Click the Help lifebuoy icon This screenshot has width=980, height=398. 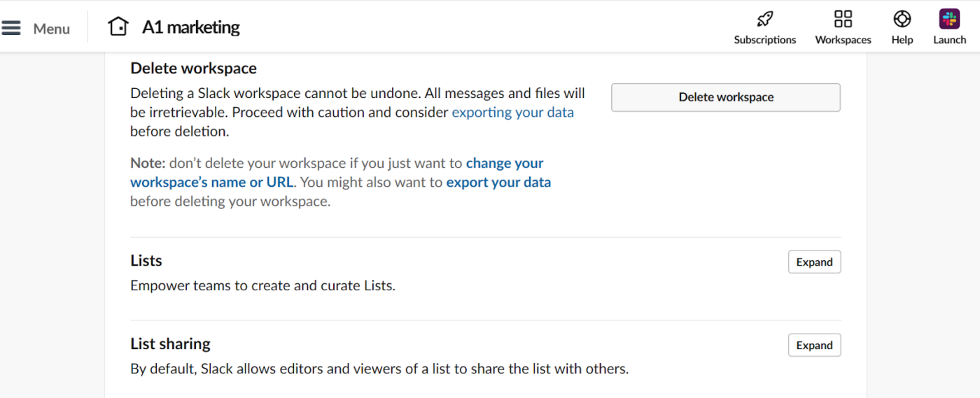point(902,19)
